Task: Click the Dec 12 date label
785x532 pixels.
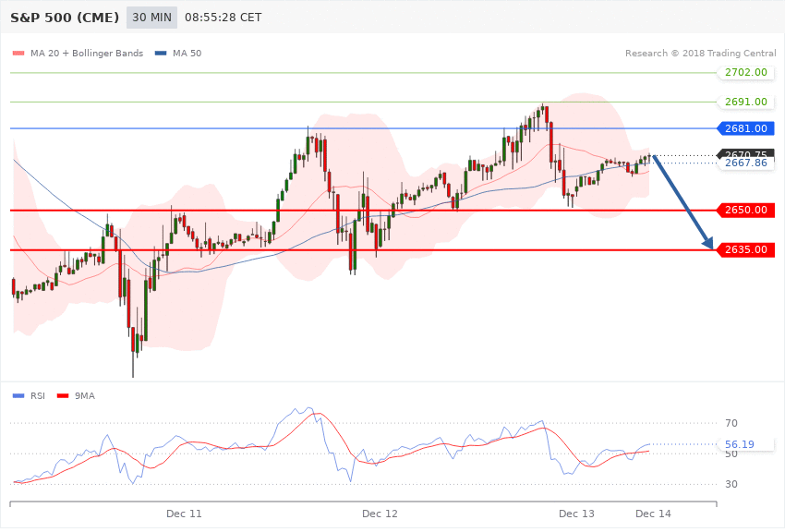Action: pos(380,514)
